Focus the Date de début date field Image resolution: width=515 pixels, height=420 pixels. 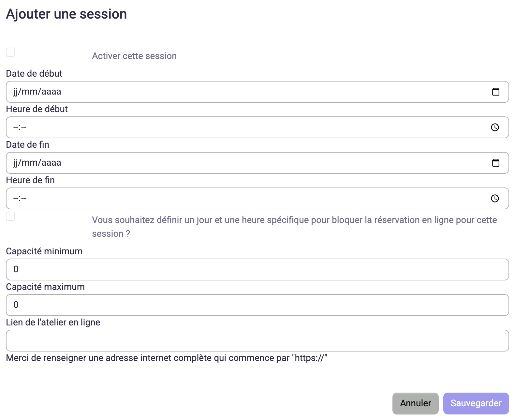coord(257,92)
